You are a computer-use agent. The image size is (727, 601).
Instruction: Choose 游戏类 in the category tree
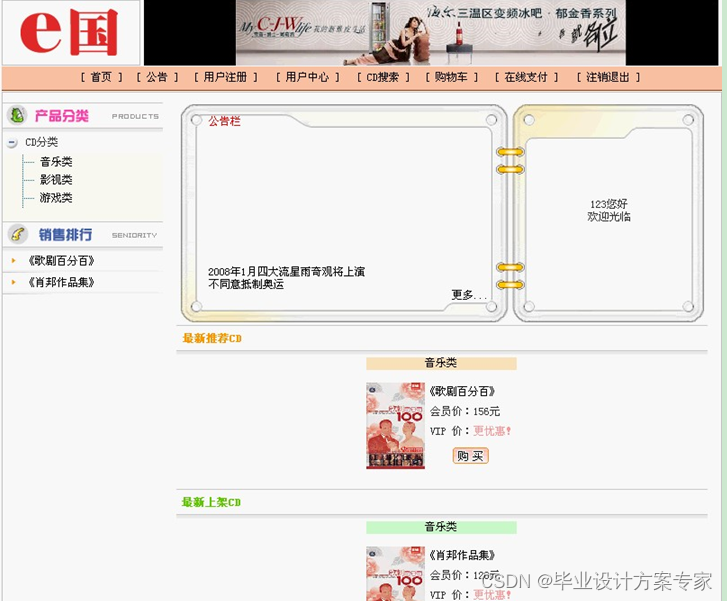point(56,198)
